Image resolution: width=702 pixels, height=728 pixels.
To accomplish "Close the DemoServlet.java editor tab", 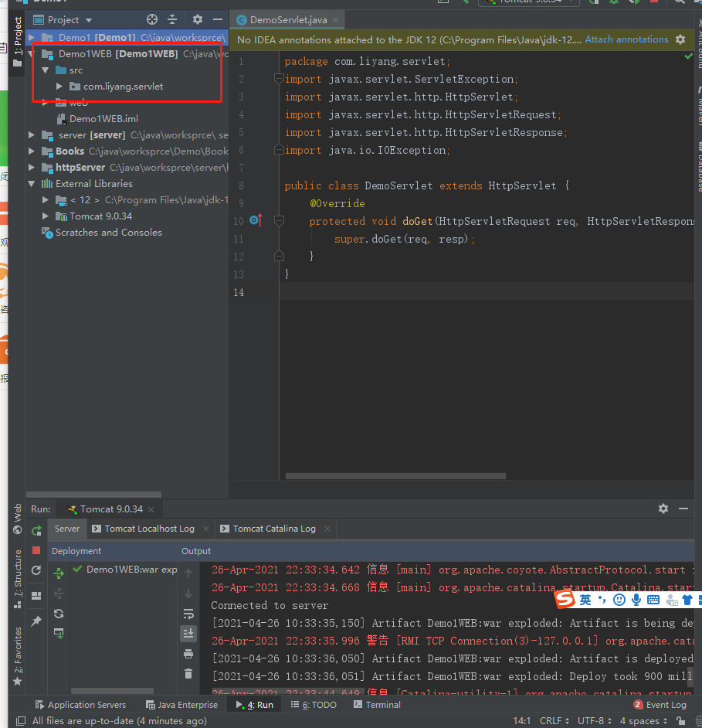I will tap(335, 19).
